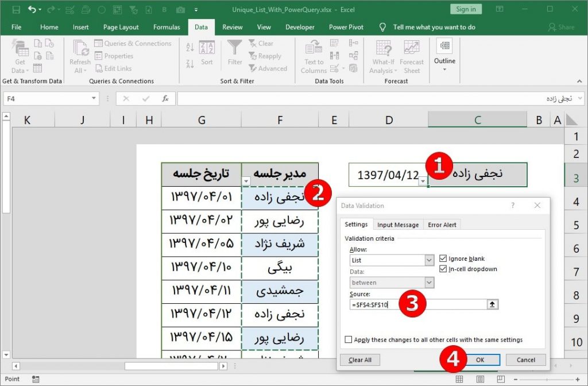Click the Forecast Sheet icon

tap(411, 48)
